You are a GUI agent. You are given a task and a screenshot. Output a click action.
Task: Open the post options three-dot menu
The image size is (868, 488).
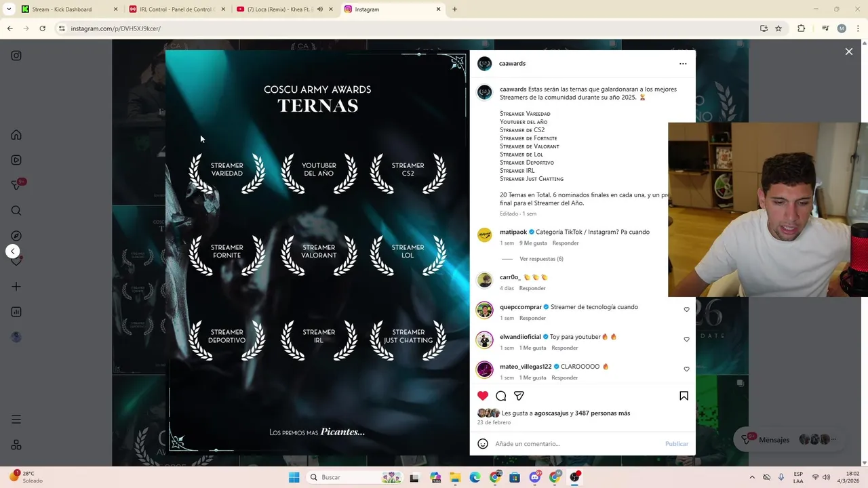click(x=683, y=64)
